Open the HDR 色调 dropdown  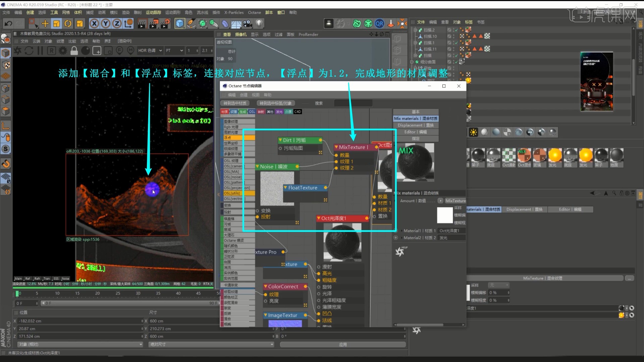(x=150, y=51)
